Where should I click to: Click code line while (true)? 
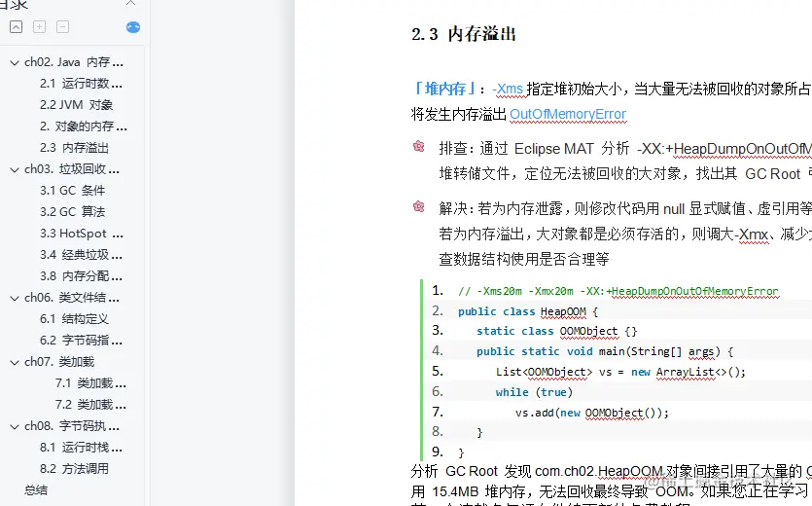click(x=534, y=392)
